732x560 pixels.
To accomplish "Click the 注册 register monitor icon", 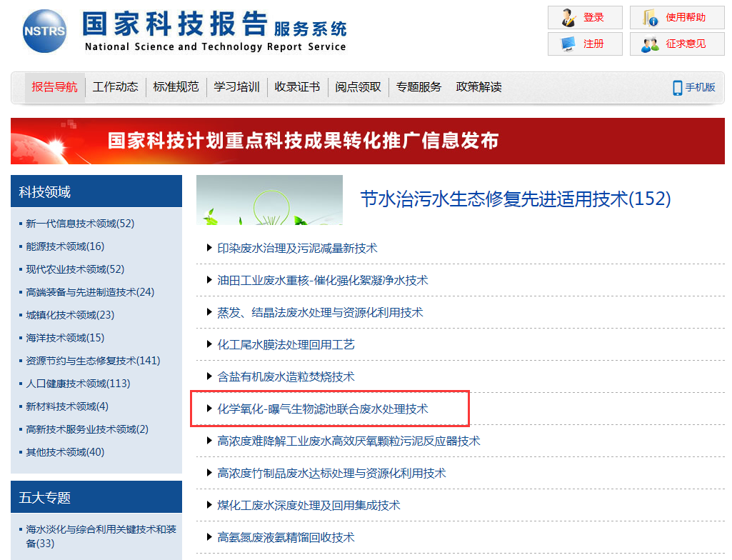I will coord(568,44).
